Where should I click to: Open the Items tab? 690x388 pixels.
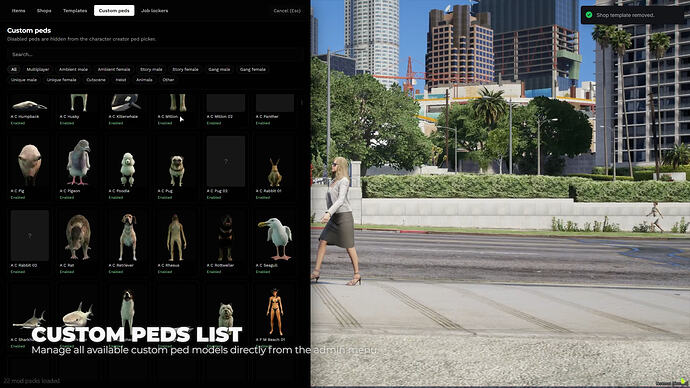click(18, 11)
